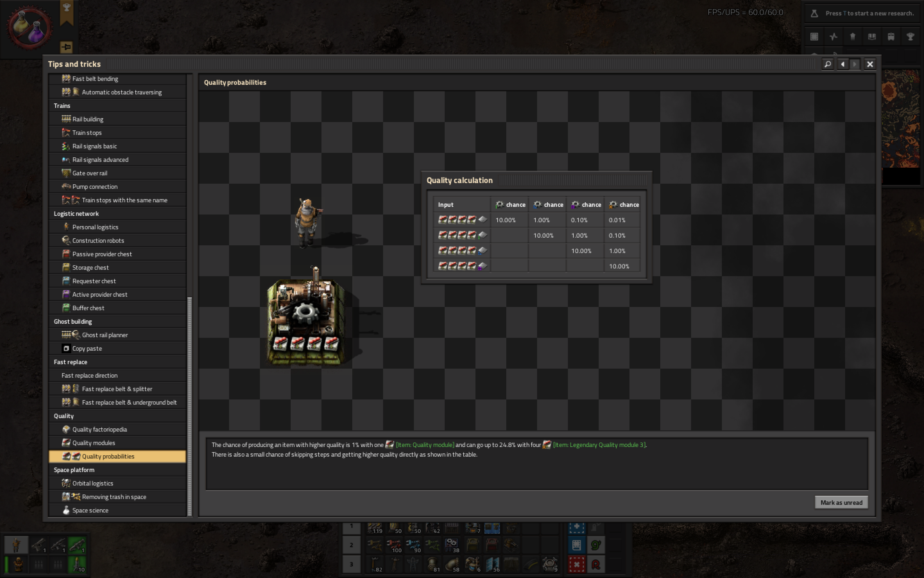
Task: Click the Mark as unread button
Action: (841, 502)
